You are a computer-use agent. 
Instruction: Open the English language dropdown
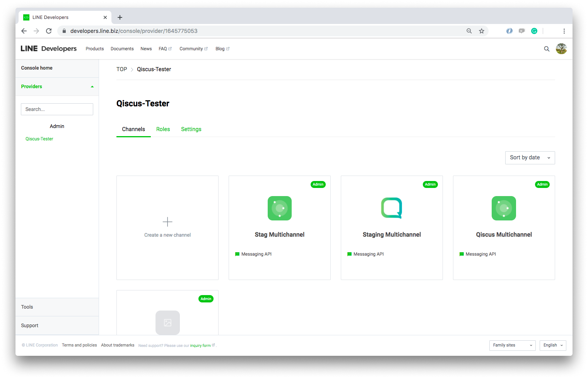pyautogui.click(x=553, y=345)
